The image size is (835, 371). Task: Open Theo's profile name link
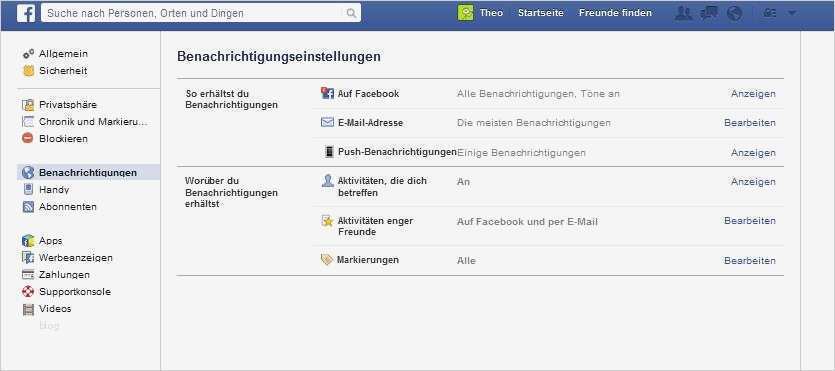click(491, 13)
